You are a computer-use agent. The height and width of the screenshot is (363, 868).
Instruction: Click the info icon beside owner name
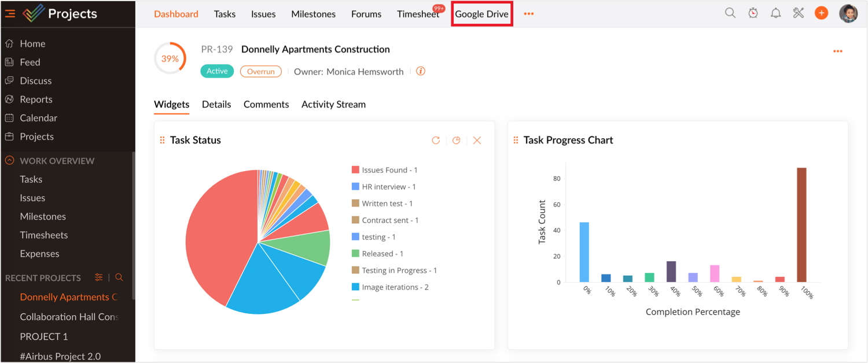(421, 71)
